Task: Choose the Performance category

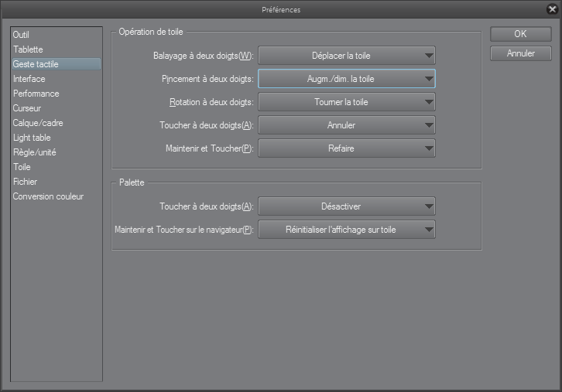Action: coord(36,94)
